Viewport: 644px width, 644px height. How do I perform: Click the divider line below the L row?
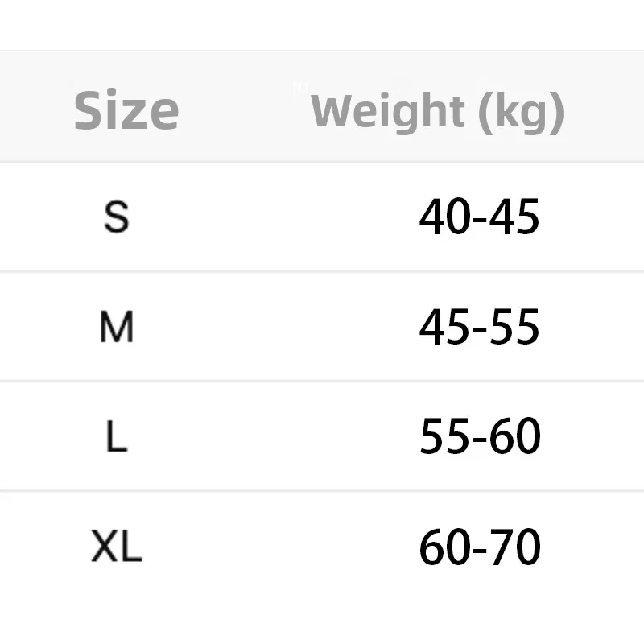tap(322, 490)
